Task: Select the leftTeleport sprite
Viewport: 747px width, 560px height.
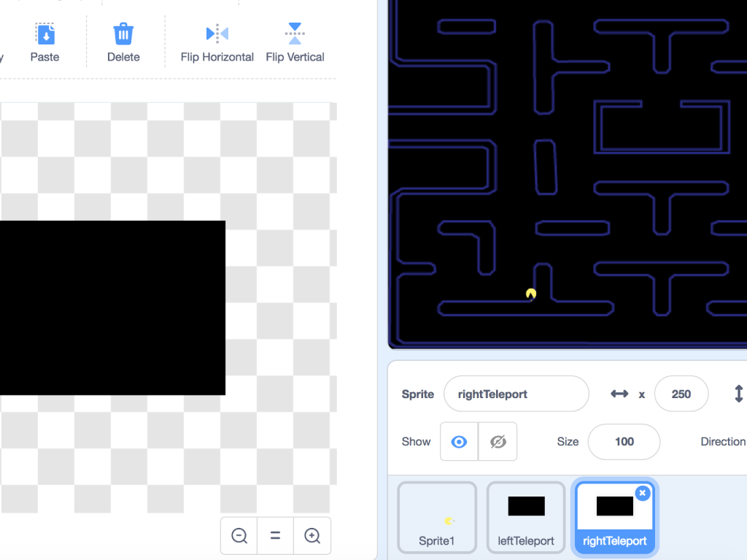Action: tap(526, 518)
